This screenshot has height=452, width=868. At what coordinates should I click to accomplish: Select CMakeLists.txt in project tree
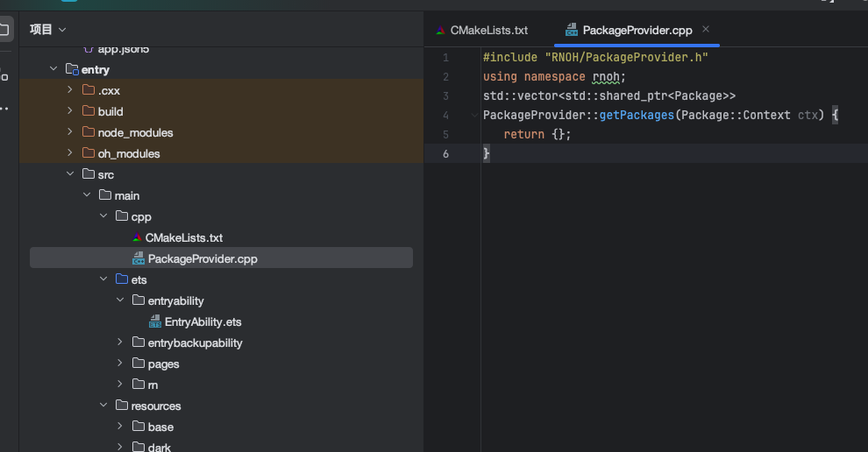(x=184, y=237)
